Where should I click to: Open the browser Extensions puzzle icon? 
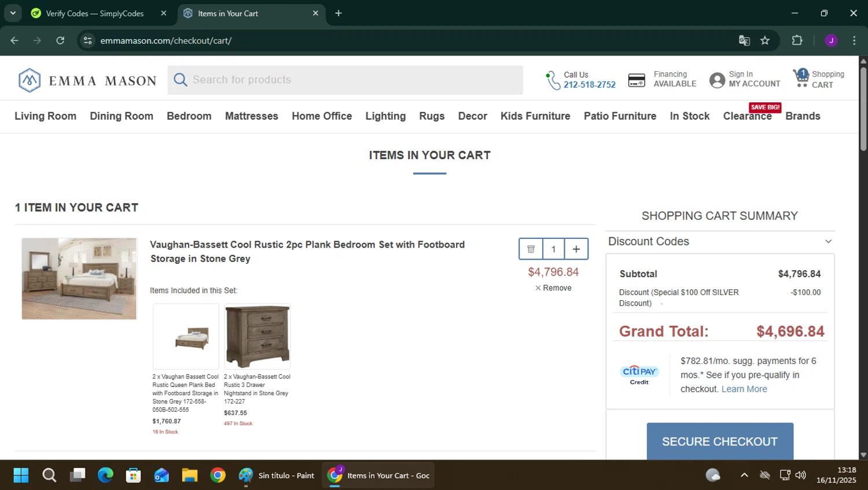(797, 40)
